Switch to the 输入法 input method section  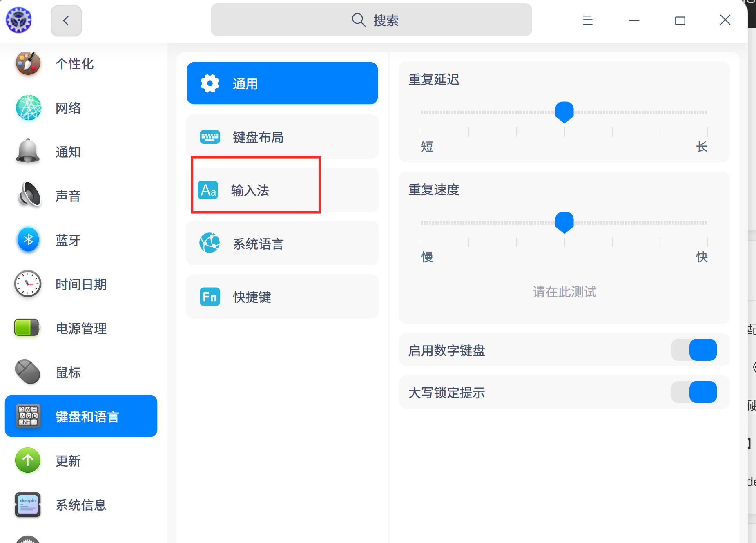click(250, 190)
